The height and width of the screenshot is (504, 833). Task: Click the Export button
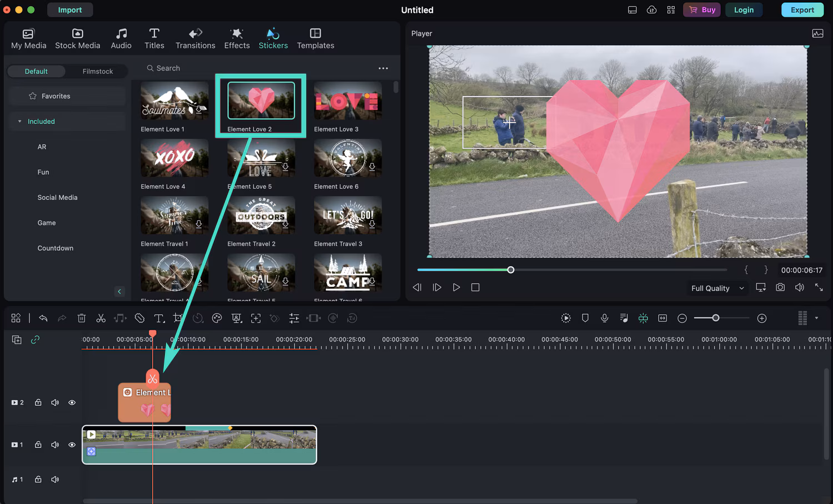[x=802, y=10]
